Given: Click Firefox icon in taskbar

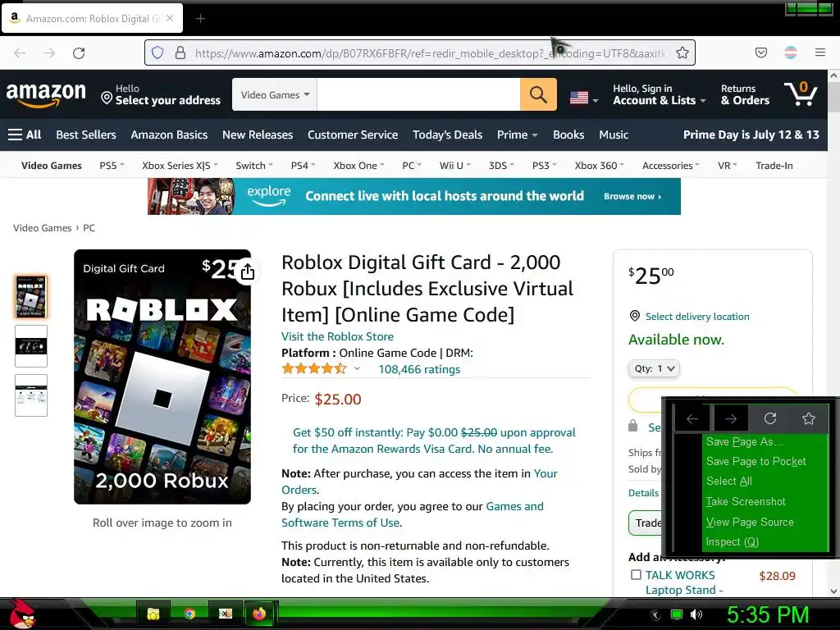Looking at the screenshot, I should 260,614.
